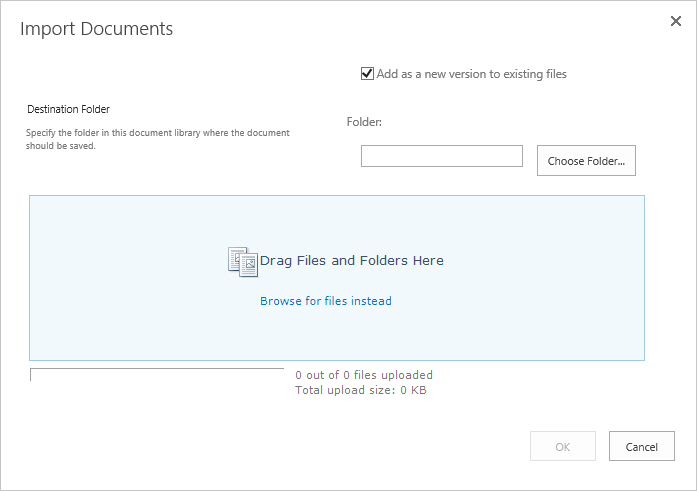Cancel the document import
Screen dimensions: 697x491
[641, 446]
